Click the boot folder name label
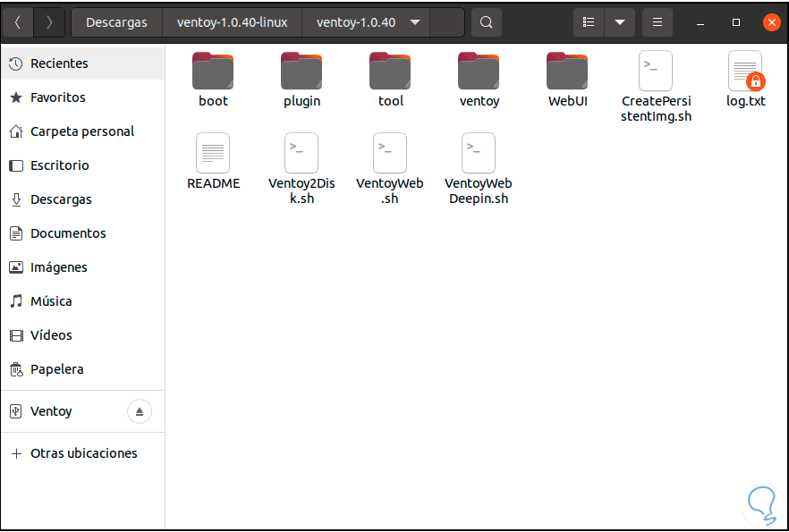 (x=213, y=101)
